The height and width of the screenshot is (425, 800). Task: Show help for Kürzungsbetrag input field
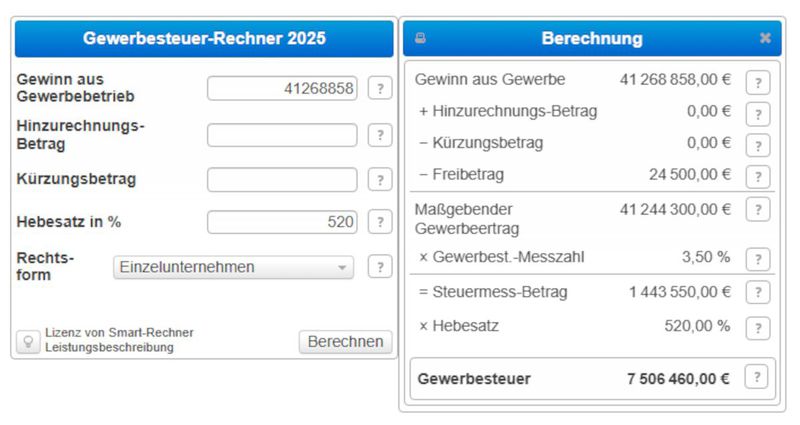tap(380, 180)
